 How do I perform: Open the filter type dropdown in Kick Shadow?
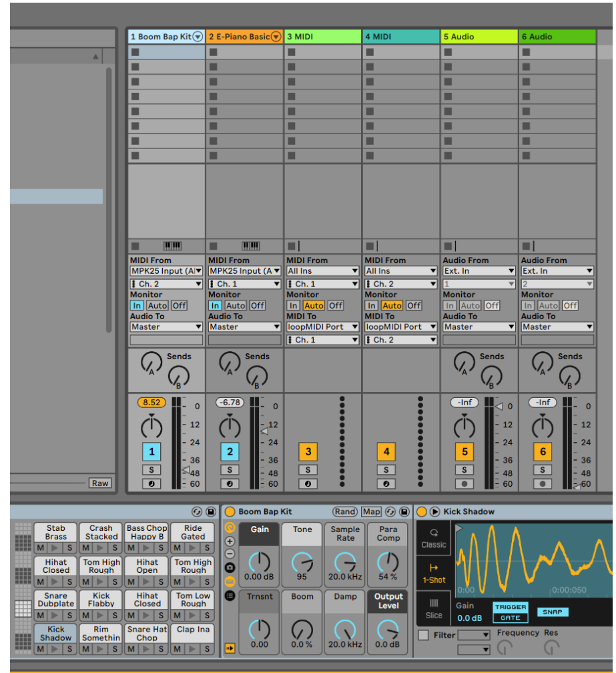474,635
